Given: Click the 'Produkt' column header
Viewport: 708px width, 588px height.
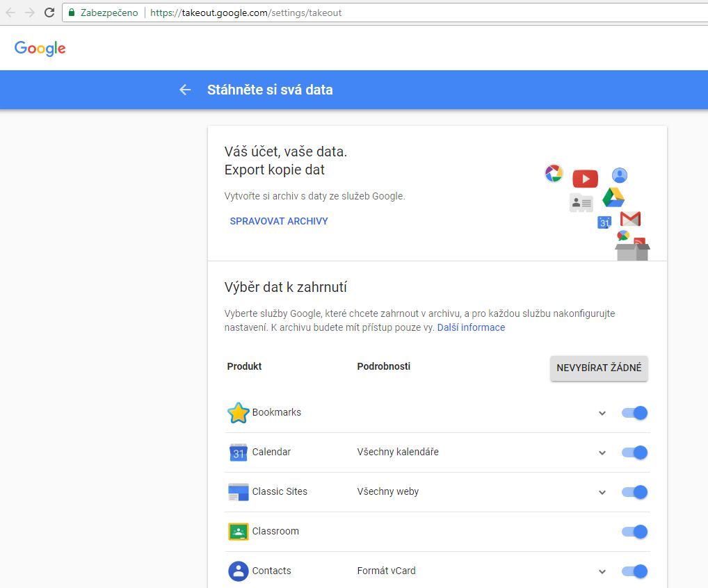Looking at the screenshot, I should [244, 366].
